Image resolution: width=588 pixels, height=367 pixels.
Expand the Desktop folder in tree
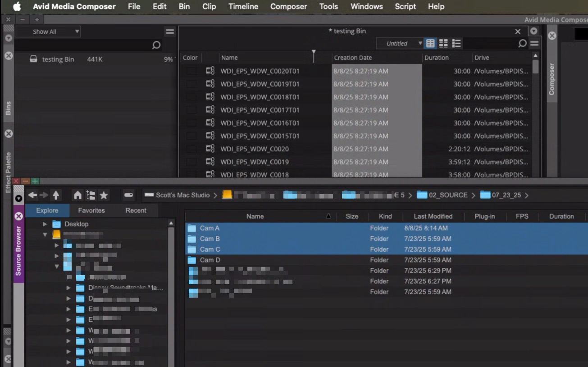45,224
